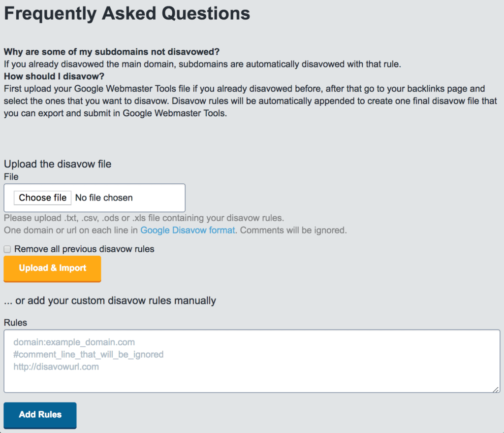This screenshot has height=433, width=504.
Task: Click the 'or add your custom disavow rules manually' heading
Action: [110, 300]
